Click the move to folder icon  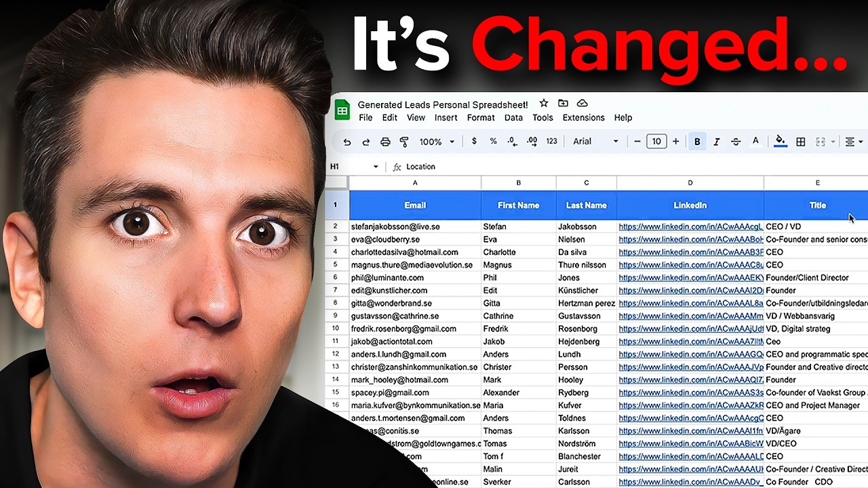(563, 104)
